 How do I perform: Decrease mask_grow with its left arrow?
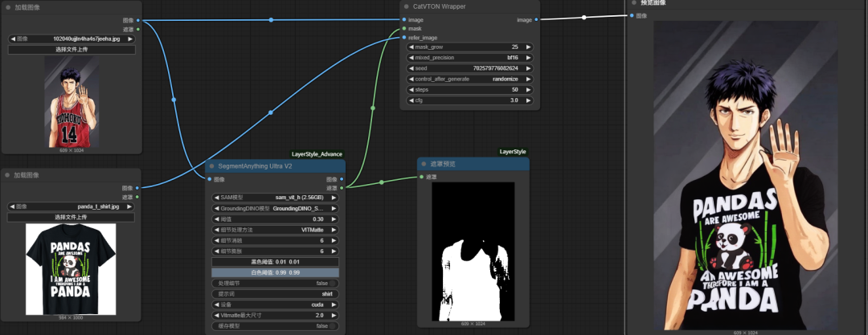pyautogui.click(x=411, y=47)
